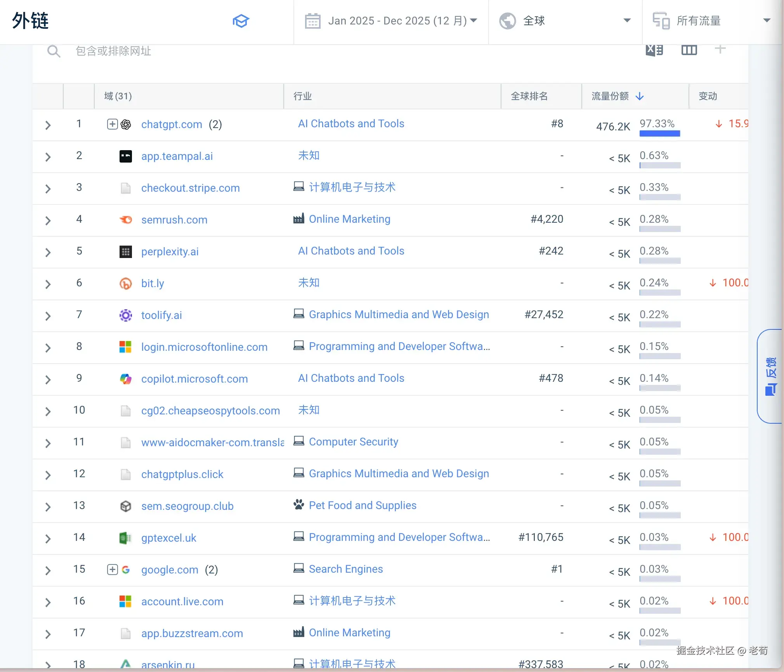
Task: Click the app.teampal.ai favicon
Action: coord(126,156)
